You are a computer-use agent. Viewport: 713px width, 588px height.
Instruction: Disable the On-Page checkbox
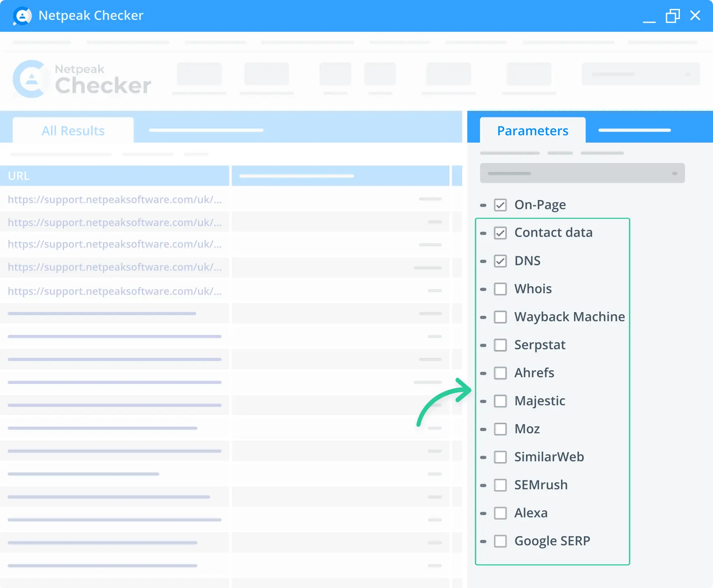click(500, 205)
